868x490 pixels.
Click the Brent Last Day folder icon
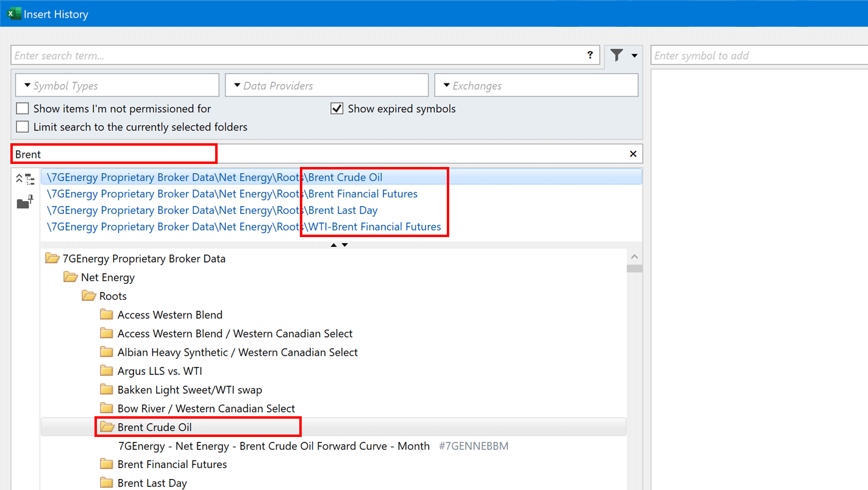click(107, 483)
